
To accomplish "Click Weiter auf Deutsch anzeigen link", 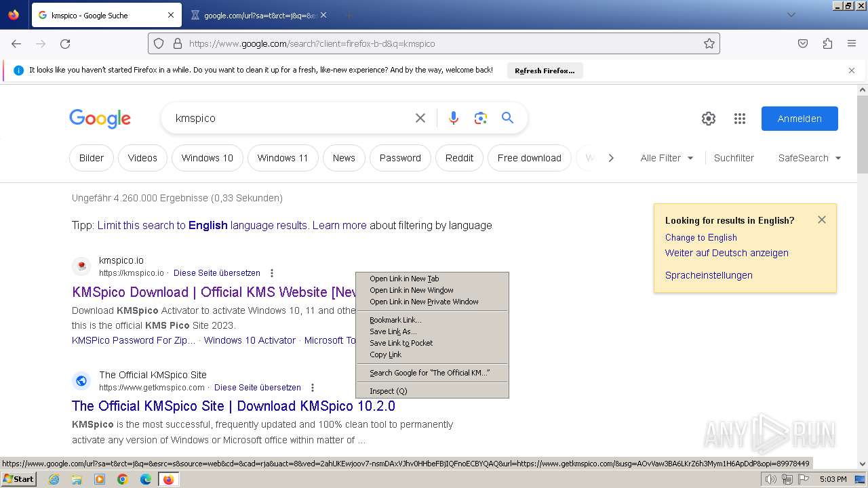I will coord(727,253).
